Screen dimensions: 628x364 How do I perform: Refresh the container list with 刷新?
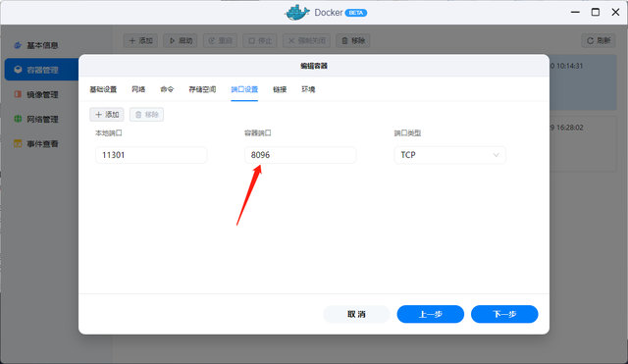[x=599, y=40]
